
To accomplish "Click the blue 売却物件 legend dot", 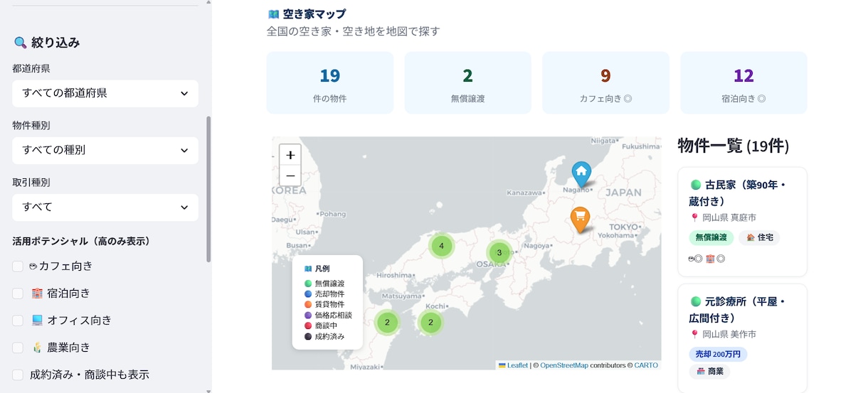I will click(x=308, y=294).
